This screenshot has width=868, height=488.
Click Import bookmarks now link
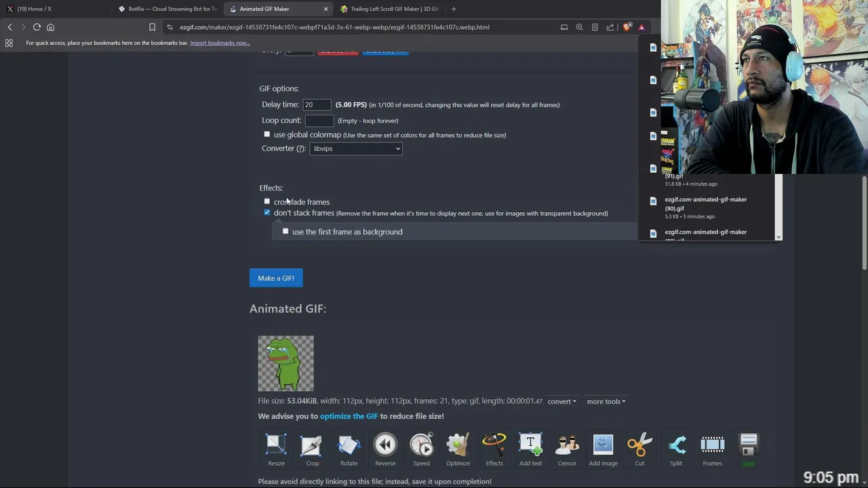220,43
